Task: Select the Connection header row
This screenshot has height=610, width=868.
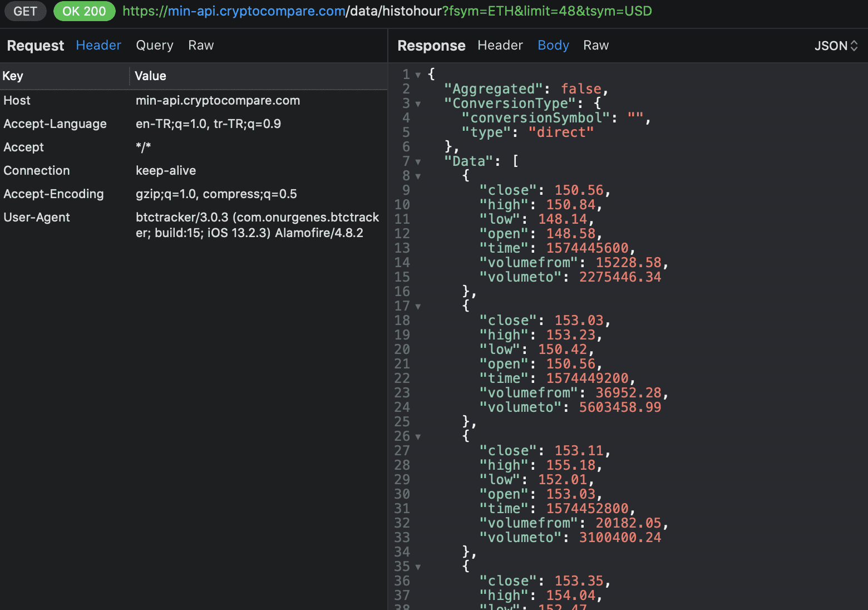Action: 194,170
